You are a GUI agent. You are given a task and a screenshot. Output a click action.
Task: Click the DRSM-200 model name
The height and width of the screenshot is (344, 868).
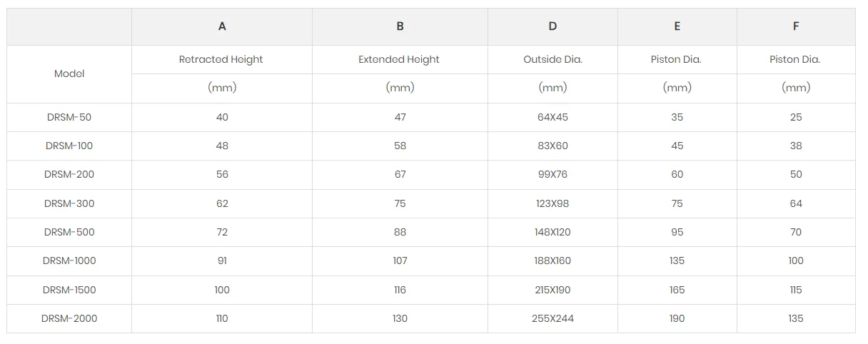point(69,174)
